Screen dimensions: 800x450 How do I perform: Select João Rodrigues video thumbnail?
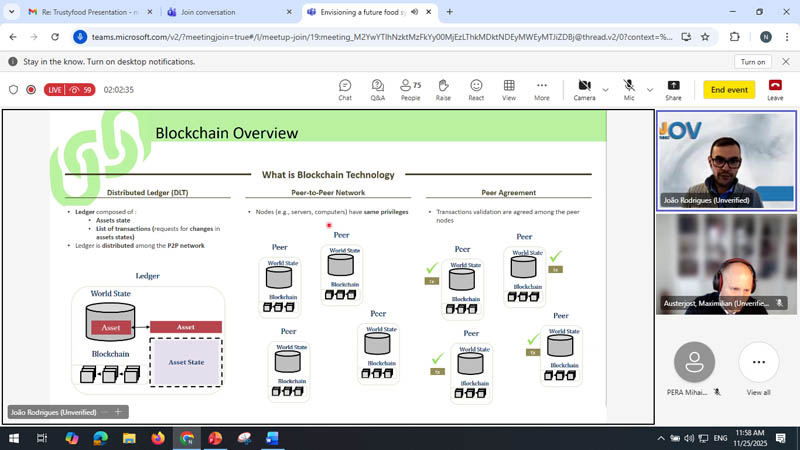[x=727, y=160]
